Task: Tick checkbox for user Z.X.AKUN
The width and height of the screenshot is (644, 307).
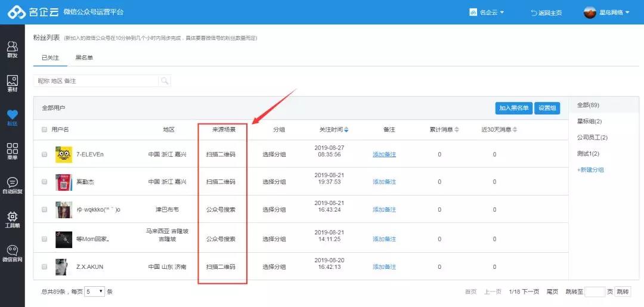Action: tap(45, 266)
